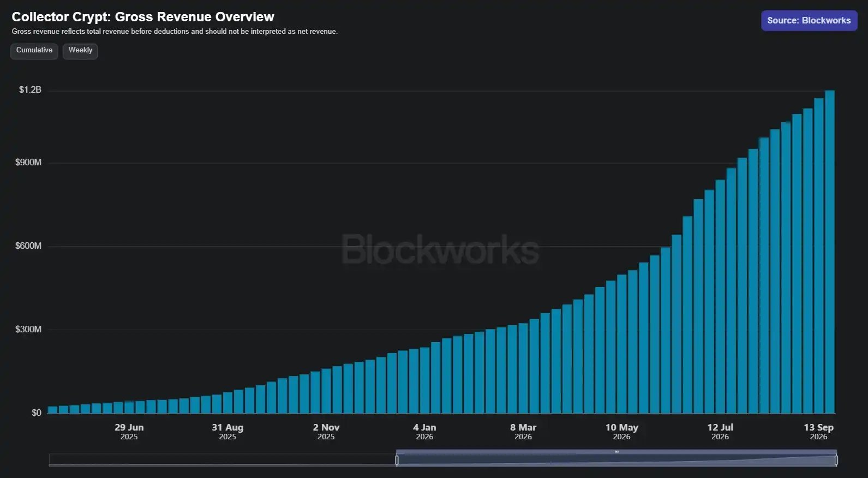This screenshot has height=478, width=868.
Task: Click the $1.2B y-axis label
Action: click(30, 90)
